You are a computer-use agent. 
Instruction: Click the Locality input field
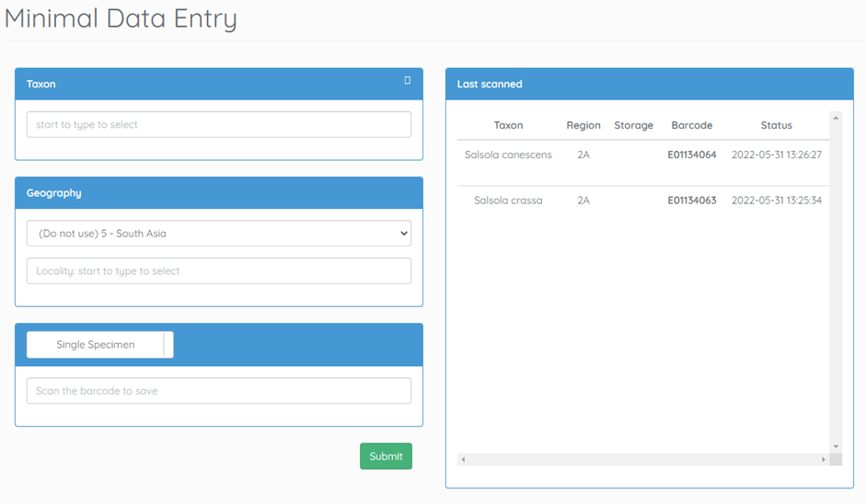click(x=219, y=270)
